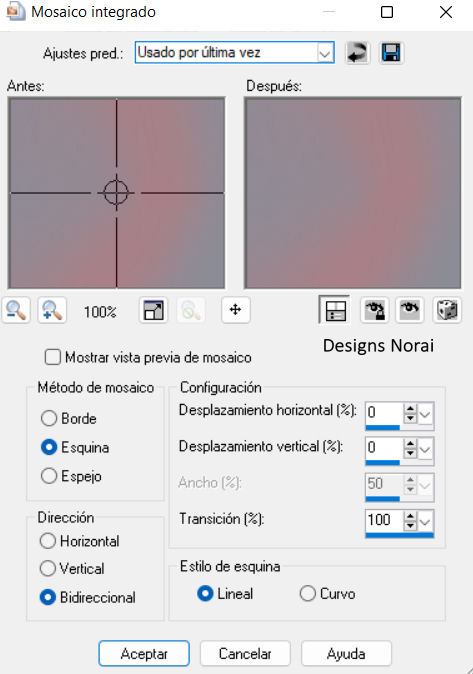Screen dimensions: 473x674
Task: Click the fit image to window icon
Action: (154, 310)
